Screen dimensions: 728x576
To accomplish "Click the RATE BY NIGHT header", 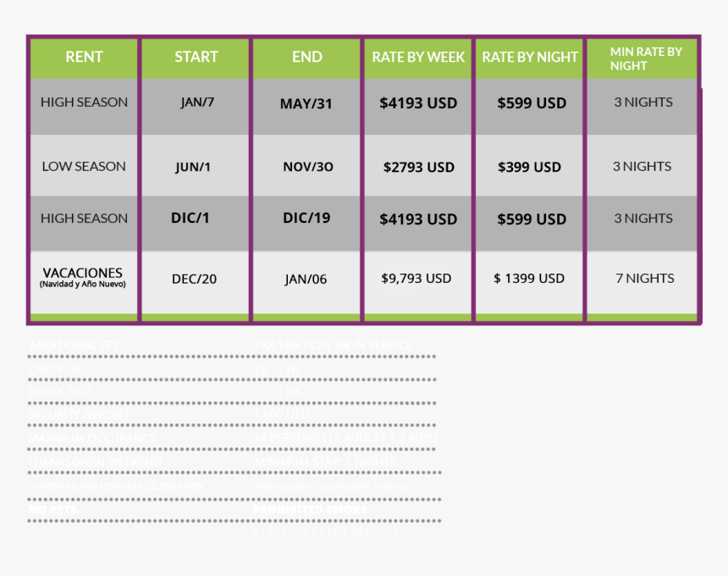I will [530, 57].
